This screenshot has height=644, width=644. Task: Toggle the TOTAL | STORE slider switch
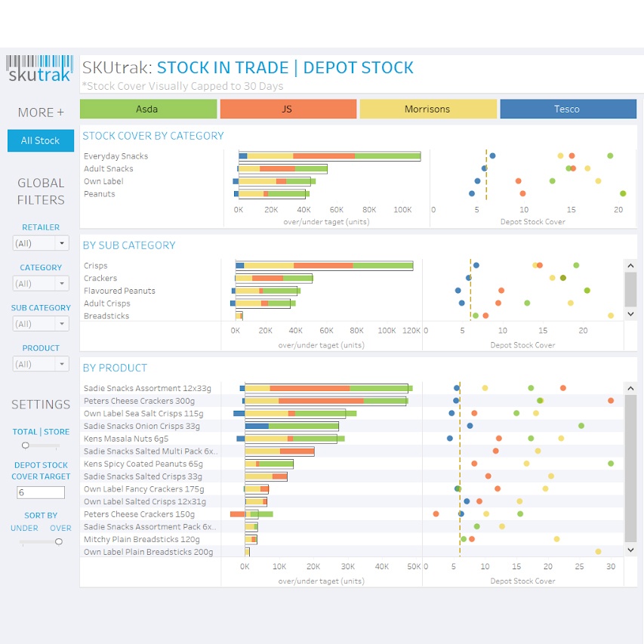[x=26, y=445]
